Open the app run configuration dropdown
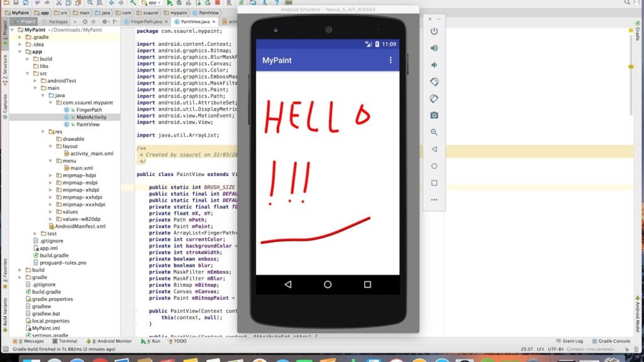This screenshot has width=644, height=362. click(151, 3)
